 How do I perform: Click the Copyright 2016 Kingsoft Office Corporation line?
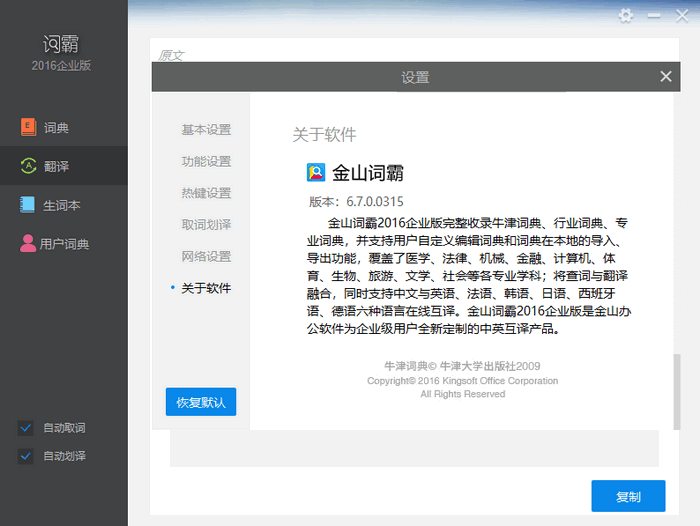click(x=462, y=381)
